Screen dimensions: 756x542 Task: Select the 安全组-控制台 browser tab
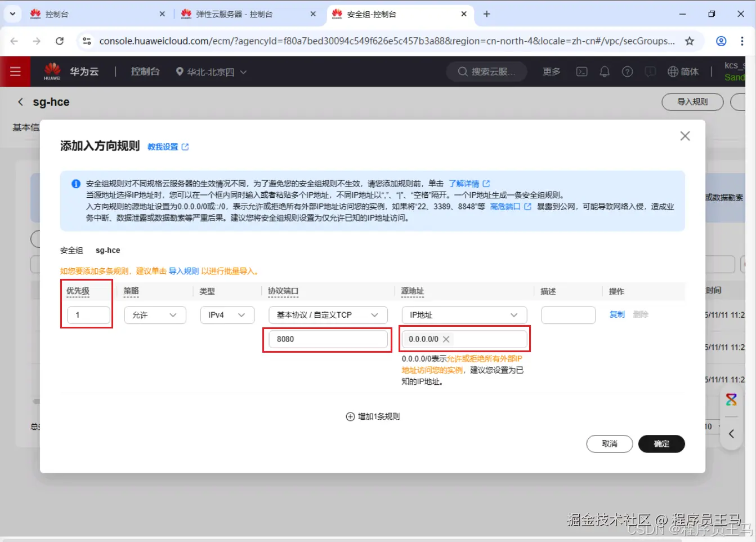[400, 14]
